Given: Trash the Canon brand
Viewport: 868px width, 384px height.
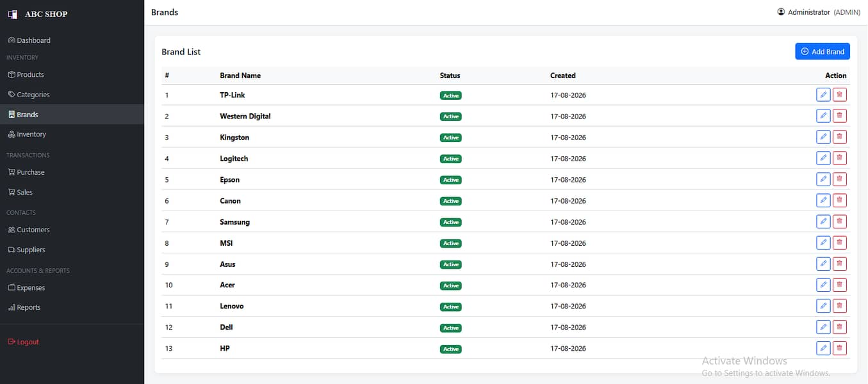Looking at the screenshot, I should 839,200.
